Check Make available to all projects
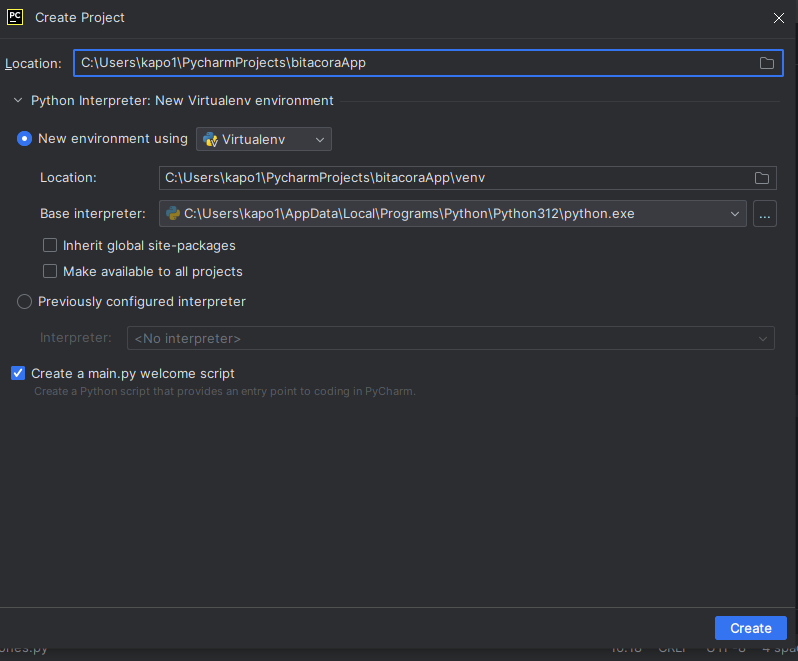This screenshot has height=661, width=798. click(50, 271)
